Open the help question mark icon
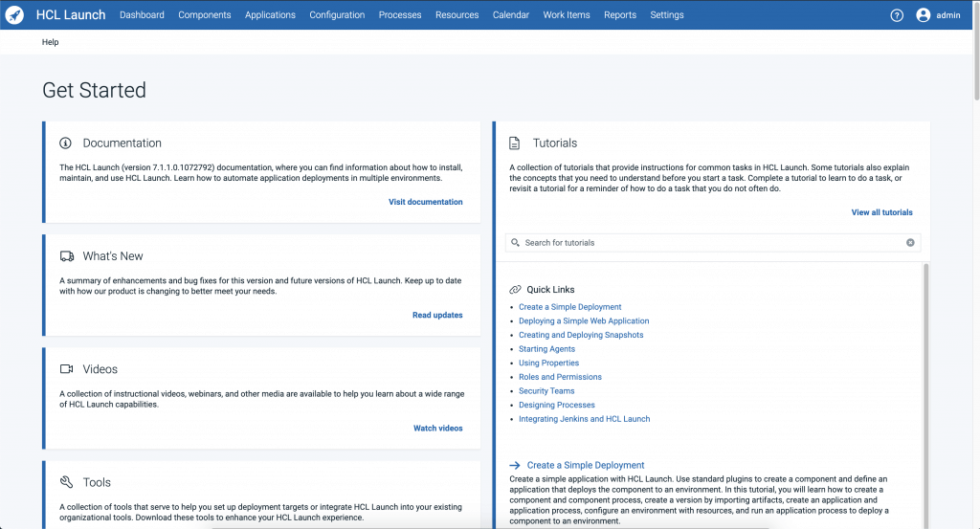The height and width of the screenshot is (529, 980). pos(897,15)
